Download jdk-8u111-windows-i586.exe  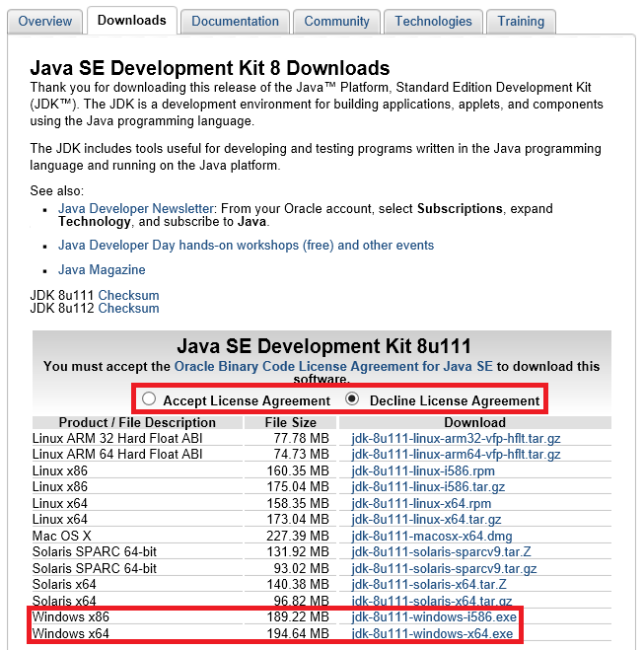[434, 617]
